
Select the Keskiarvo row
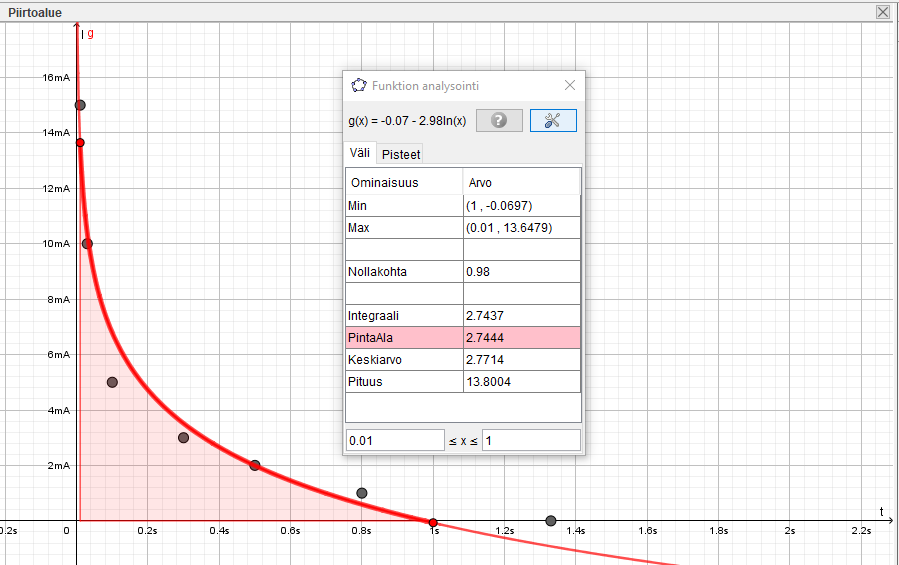(462, 360)
